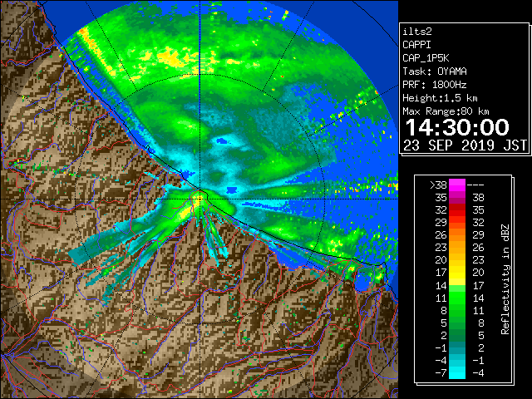This screenshot has height=399, width=532.
Task: Click the 'CAPPI' product type text
Action: tap(416, 45)
